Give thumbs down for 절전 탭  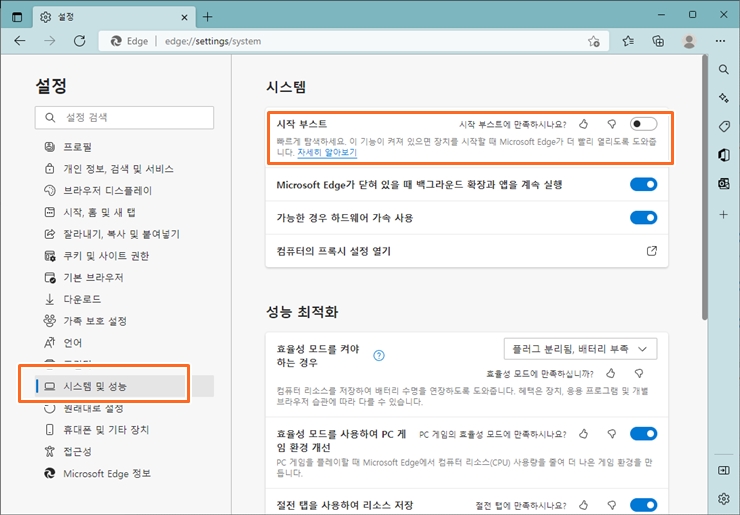(x=612, y=505)
